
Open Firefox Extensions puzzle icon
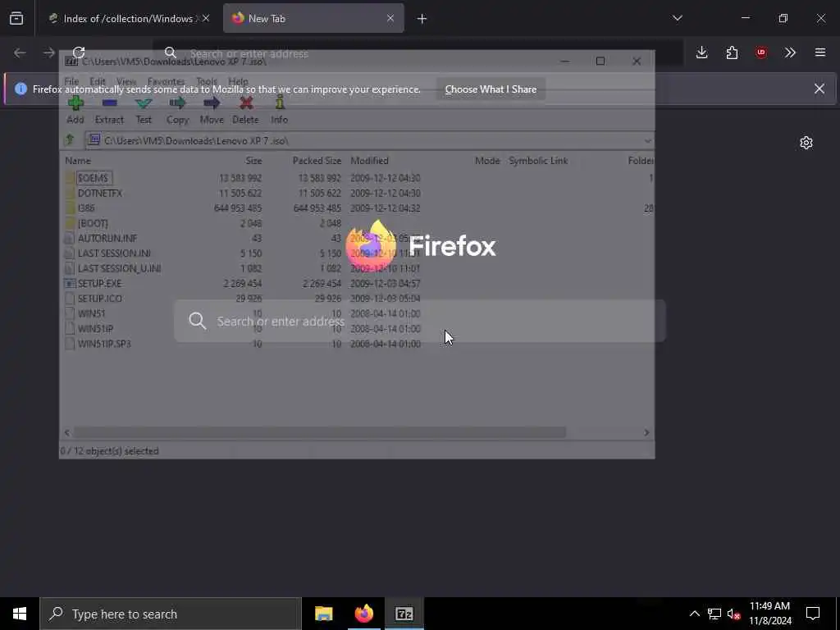[732, 52]
